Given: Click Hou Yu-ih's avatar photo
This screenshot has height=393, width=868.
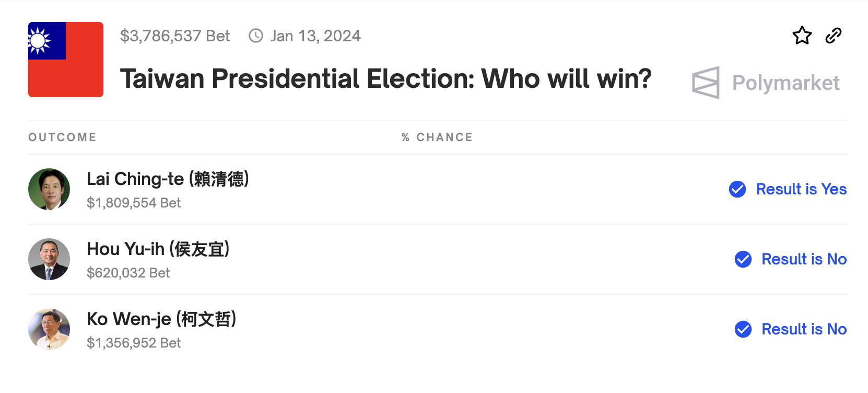Looking at the screenshot, I should pyautogui.click(x=49, y=259).
